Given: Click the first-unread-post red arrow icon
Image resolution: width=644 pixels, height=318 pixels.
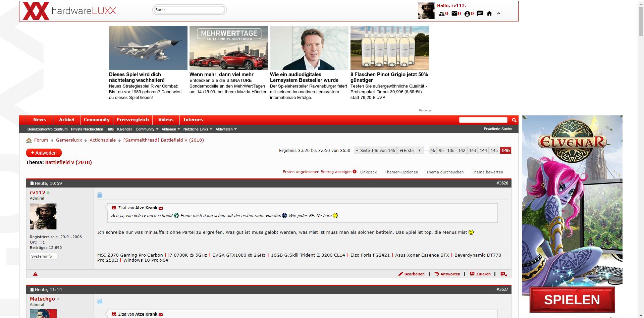Looking at the screenshot, I should (x=355, y=172).
